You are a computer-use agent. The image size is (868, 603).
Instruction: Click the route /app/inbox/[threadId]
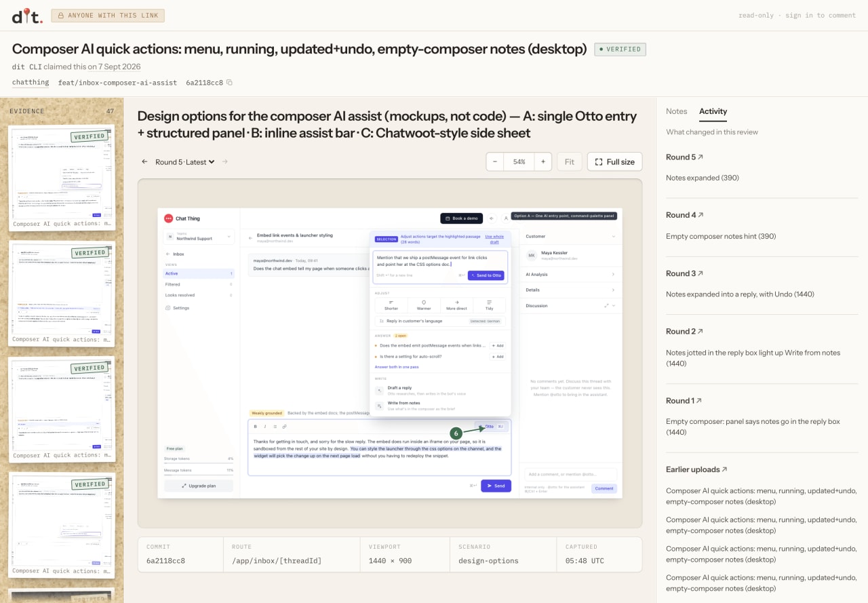coord(277,561)
